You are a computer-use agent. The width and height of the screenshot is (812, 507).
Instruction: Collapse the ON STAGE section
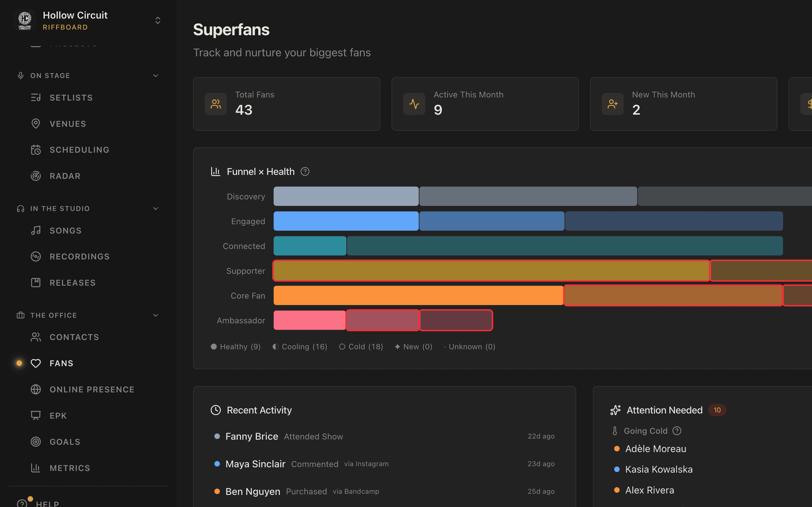(155, 75)
